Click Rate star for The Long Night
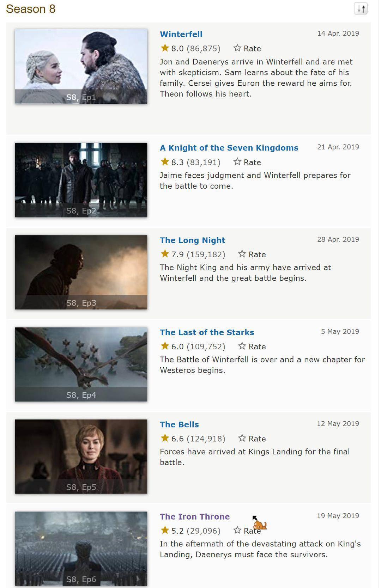The height and width of the screenshot is (588, 381). 252,254
